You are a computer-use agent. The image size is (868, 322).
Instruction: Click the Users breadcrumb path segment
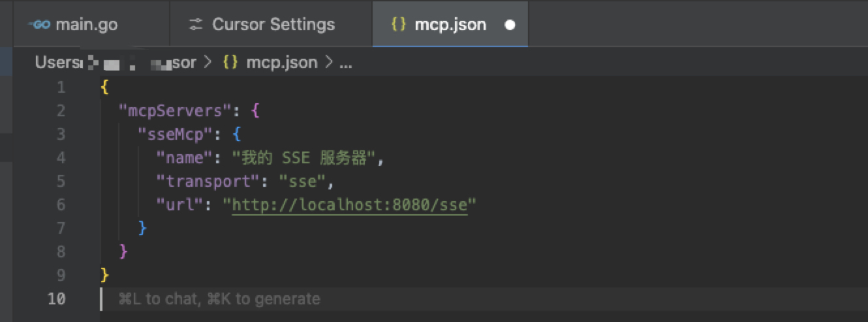56,63
